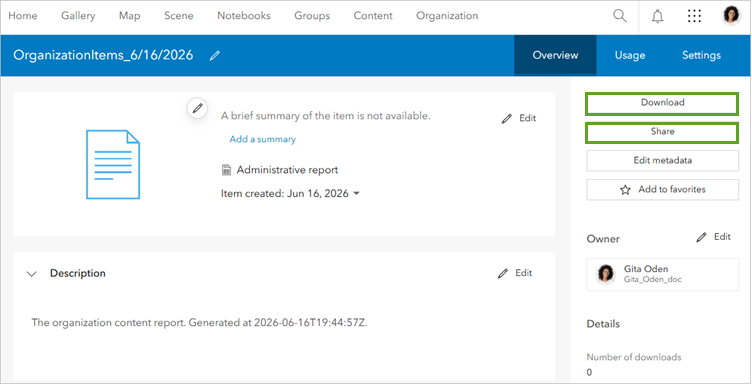Click the Gita_Oden_doc username text
This screenshot has height=384, width=752.
coord(653,279)
